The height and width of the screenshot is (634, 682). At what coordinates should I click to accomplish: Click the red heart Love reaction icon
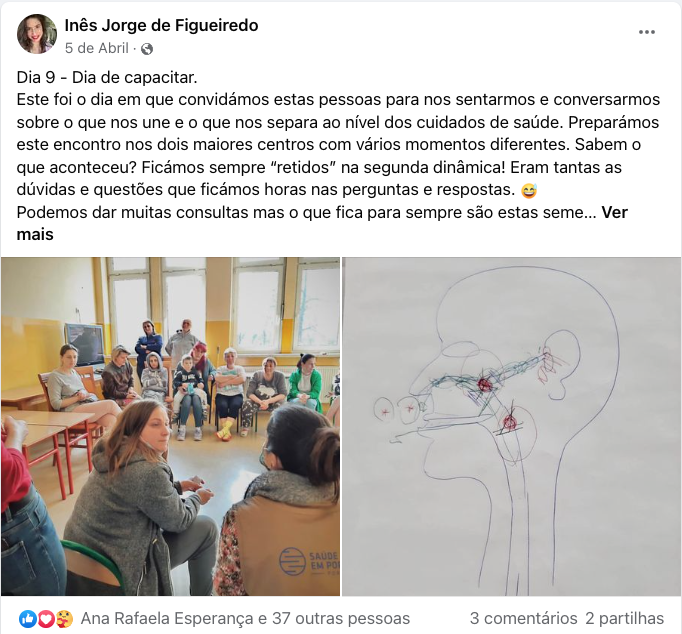coord(46,619)
